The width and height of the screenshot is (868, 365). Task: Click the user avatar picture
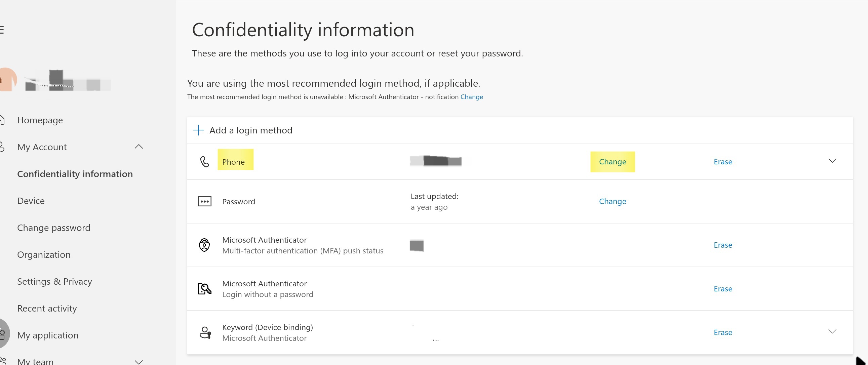[x=7, y=80]
